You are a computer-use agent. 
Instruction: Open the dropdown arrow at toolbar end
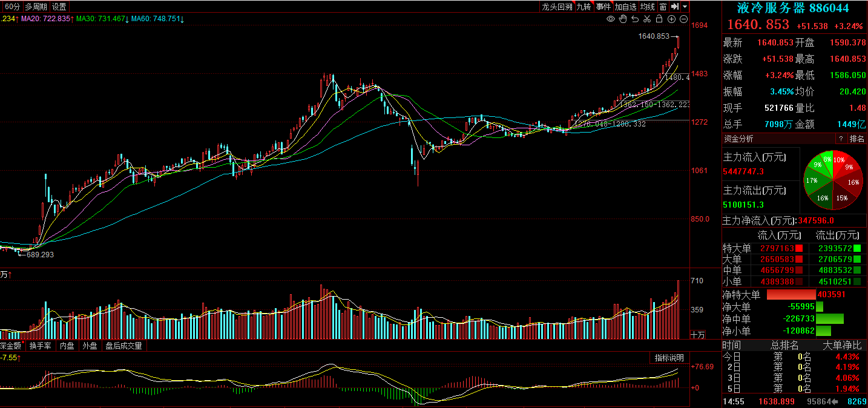point(685,7)
